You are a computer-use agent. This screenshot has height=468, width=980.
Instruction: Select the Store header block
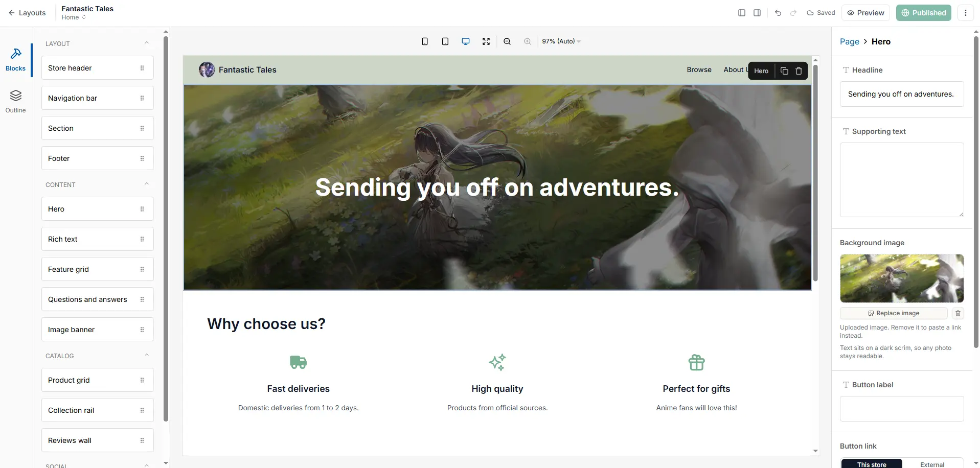[98, 68]
